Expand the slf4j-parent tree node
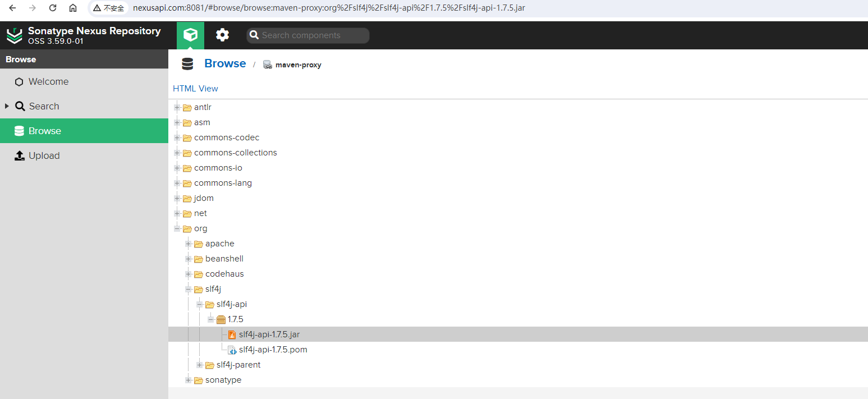This screenshot has height=399, width=868. coord(200,365)
